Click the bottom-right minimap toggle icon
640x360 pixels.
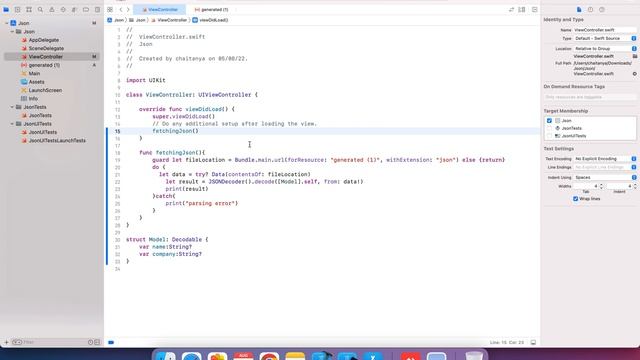coord(533,342)
